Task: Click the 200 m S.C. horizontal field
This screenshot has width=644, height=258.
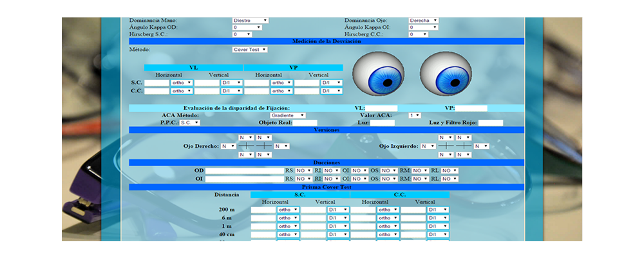Action: (263, 210)
